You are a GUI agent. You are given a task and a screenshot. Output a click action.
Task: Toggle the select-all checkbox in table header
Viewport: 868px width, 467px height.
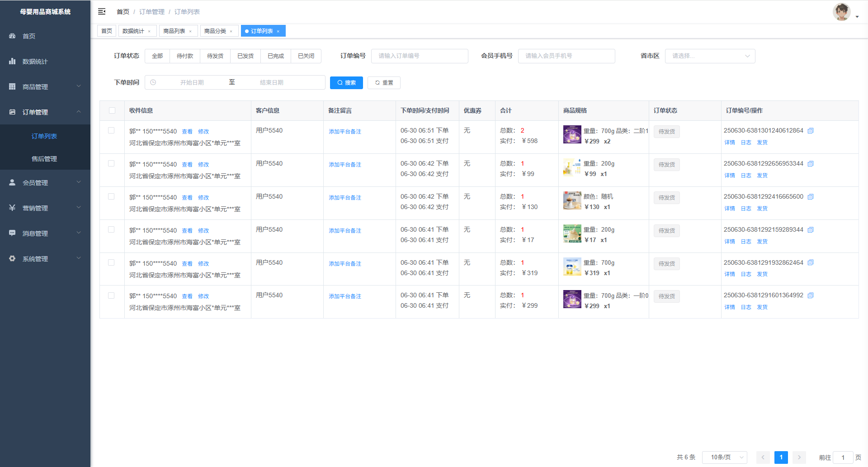pos(112,110)
